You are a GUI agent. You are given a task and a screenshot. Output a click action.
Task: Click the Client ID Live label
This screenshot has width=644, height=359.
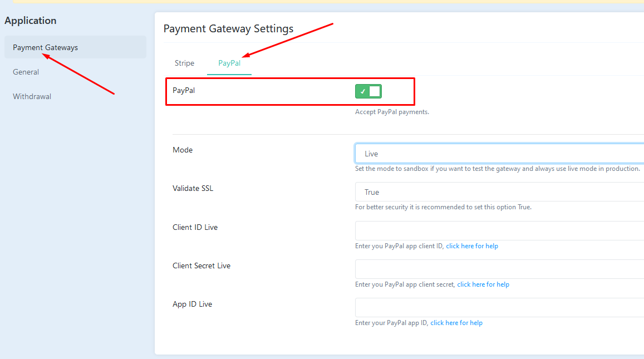click(195, 227)
